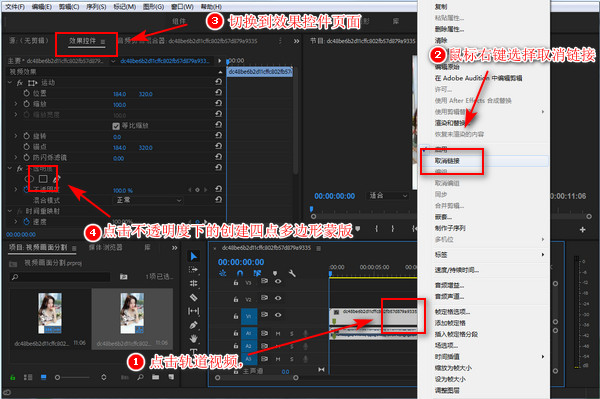This screenshot has width=600, height=399.
Task: Open timeline wrench settings icon
Action: pos(292,274)
